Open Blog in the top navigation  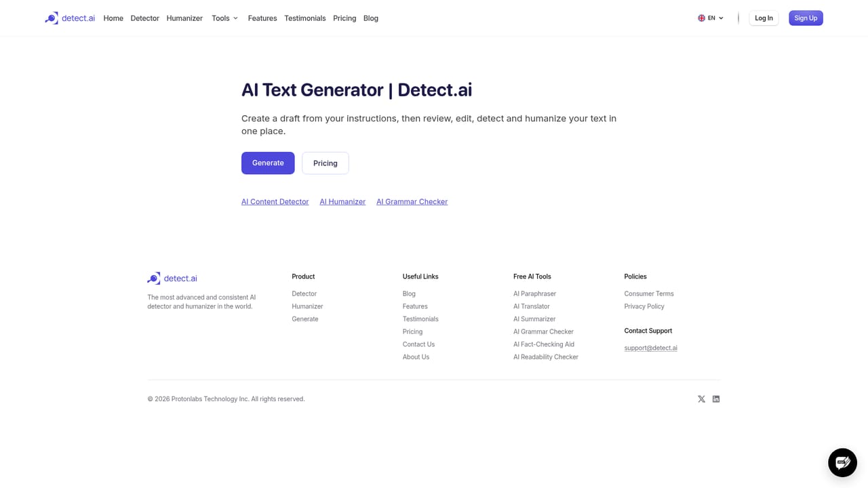tap(371, 18)
